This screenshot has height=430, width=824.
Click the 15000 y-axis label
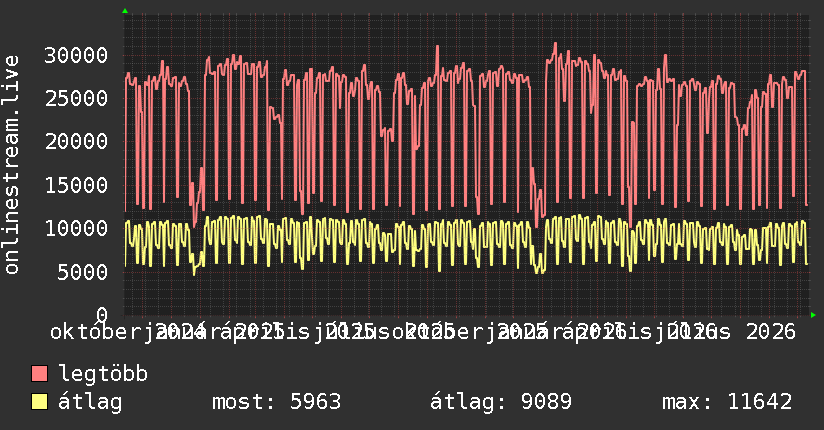tap(76, 185)
